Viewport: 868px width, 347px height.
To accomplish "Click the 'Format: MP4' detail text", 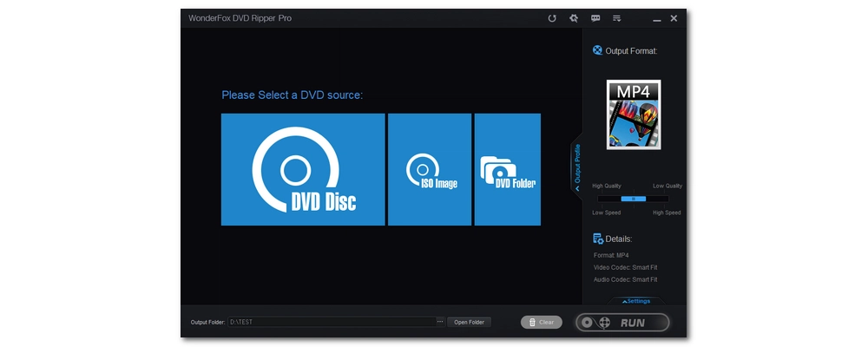I will (x=611, y=256).
